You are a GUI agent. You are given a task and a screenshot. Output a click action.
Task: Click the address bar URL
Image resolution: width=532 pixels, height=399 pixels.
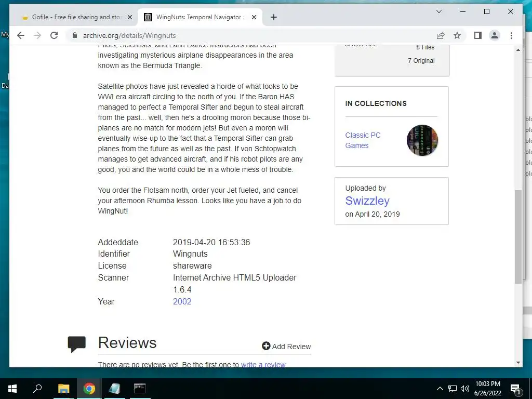129,35
